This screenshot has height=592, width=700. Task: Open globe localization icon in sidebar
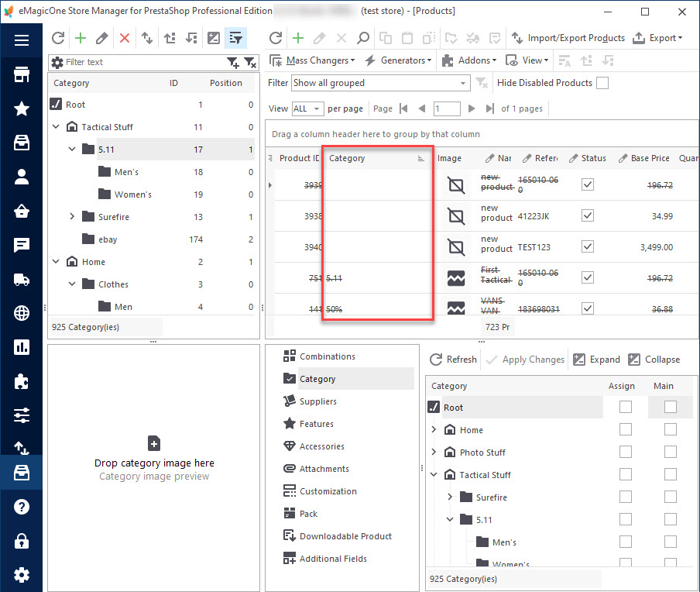pos(22,313)
